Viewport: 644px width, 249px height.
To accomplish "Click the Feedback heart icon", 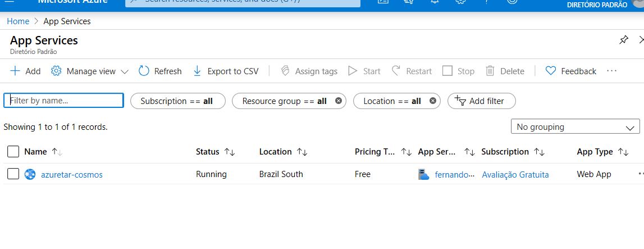I will tap(551, 71).
